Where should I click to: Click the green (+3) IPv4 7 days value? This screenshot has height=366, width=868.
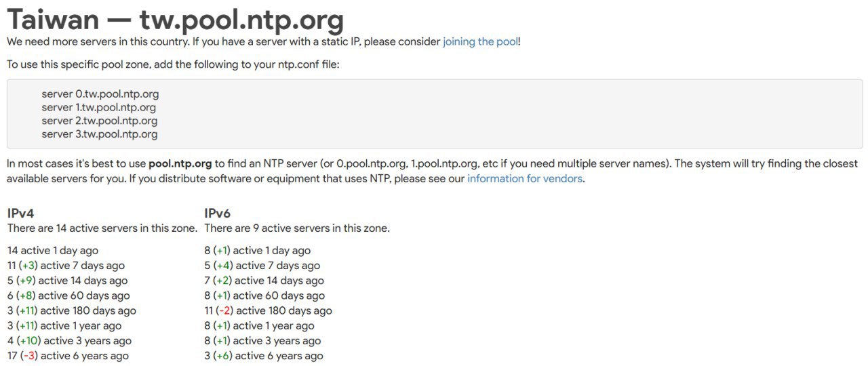tap(28, 266)
